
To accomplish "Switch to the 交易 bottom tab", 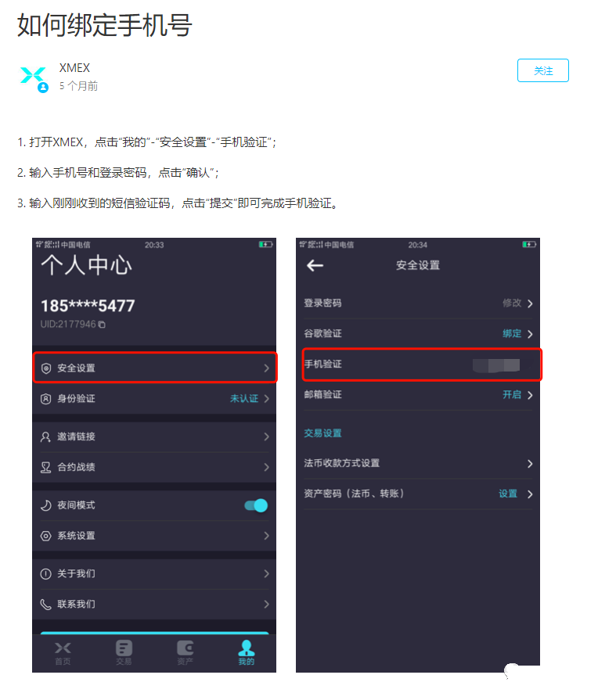I will pyautogui.click(x=124, y=653).
